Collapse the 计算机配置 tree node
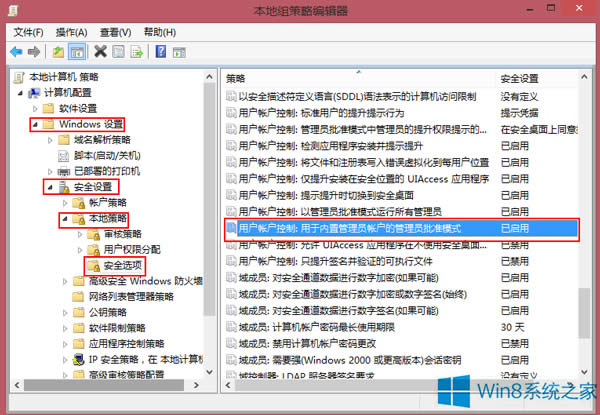Image resolution: width=600 pixels, height=415 pixels. 21,93
